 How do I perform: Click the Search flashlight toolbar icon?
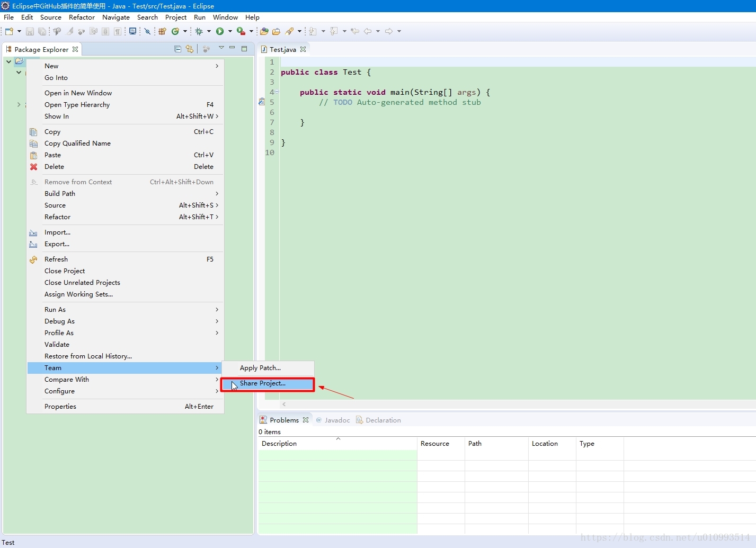289,31
